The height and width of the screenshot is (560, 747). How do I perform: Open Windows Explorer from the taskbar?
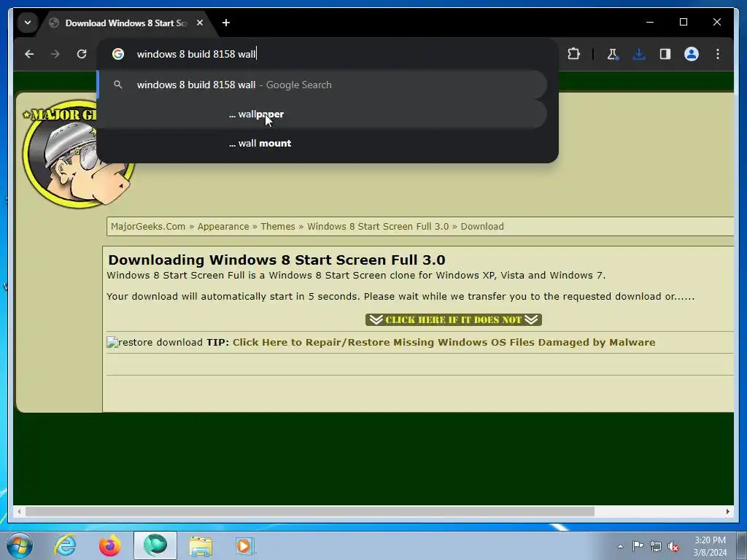coord(201,545)
